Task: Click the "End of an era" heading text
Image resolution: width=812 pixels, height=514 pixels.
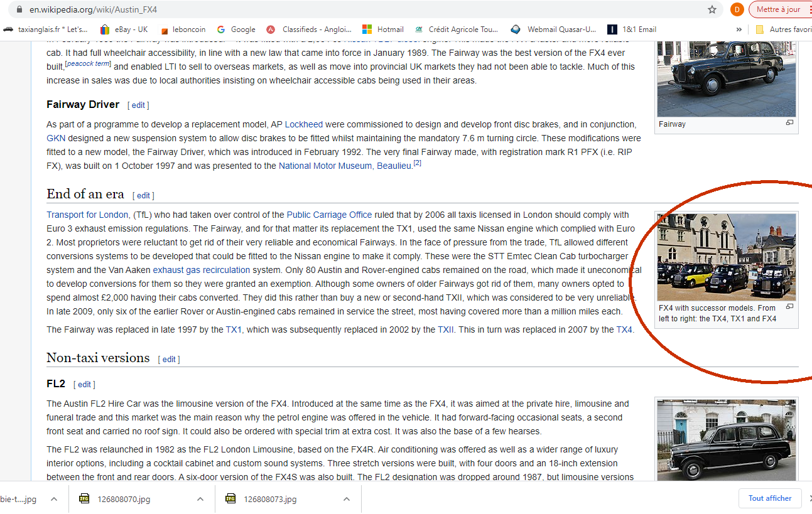Action: [85, 193]
